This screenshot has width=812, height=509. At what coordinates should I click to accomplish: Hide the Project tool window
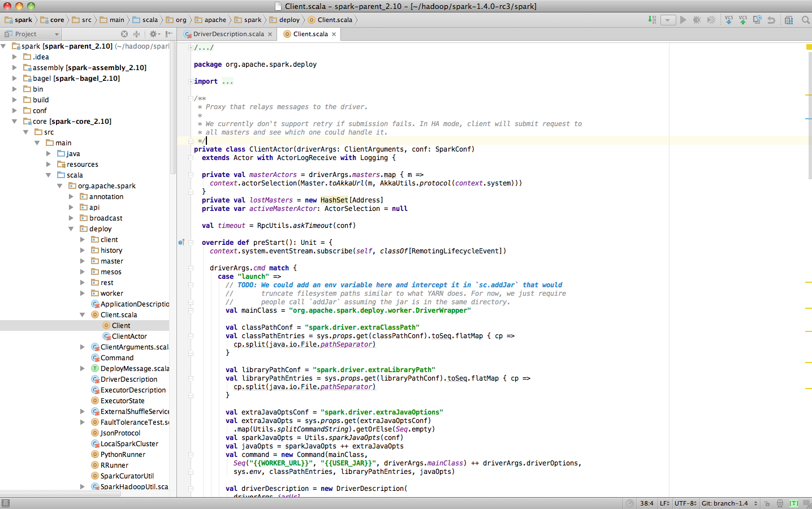169,34
